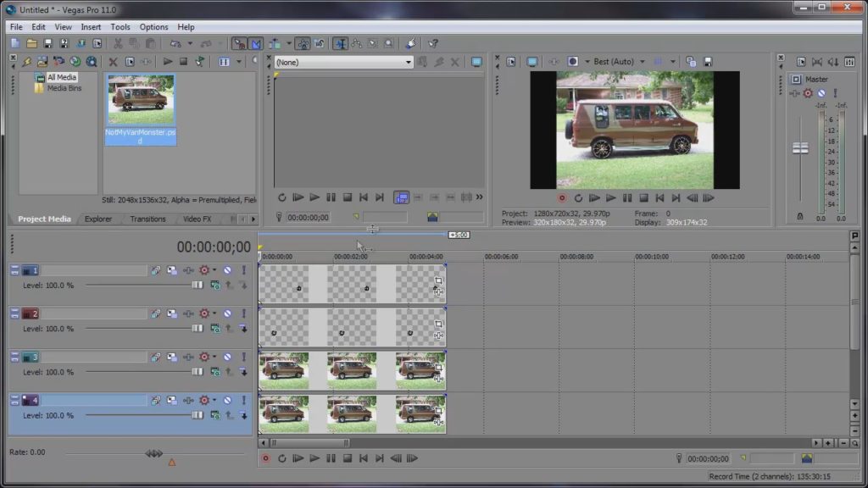Switch to the Transitions tab
The image size is (868, 488).
(x=147, y=219)
